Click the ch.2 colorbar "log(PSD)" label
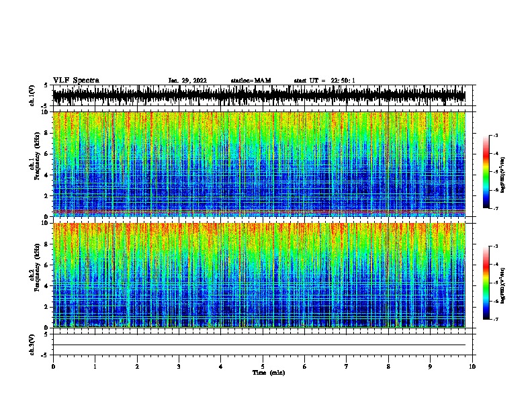This screenshot has width=532, height=411. (503, 286)
